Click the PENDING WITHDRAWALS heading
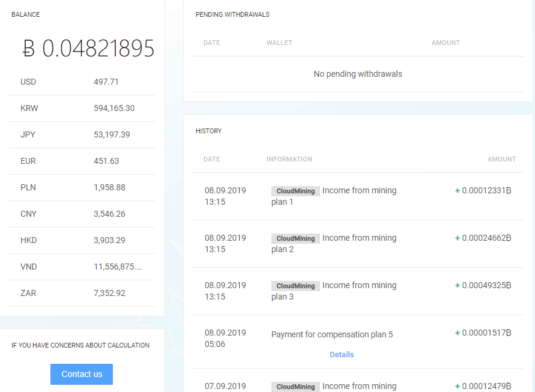535x392 pixels. (x=232, y=14)
